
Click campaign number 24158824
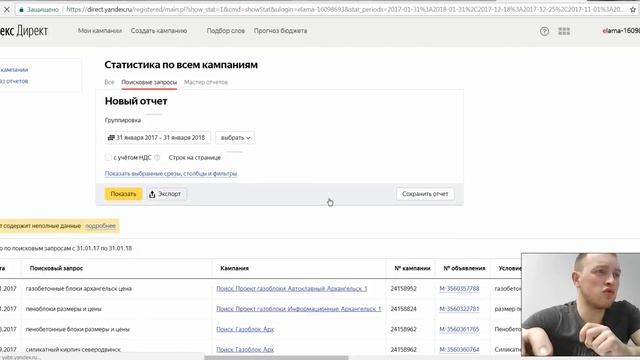point(403,309)
